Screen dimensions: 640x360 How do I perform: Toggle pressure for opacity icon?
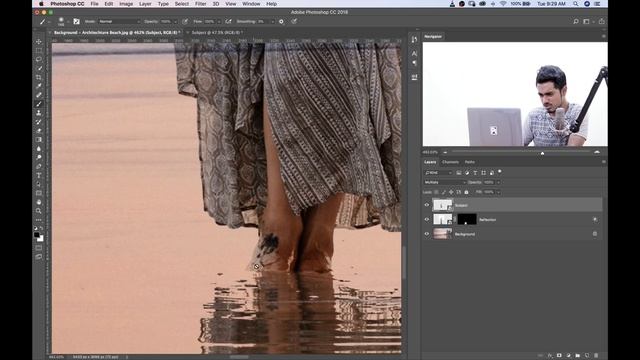click(185, 21)
